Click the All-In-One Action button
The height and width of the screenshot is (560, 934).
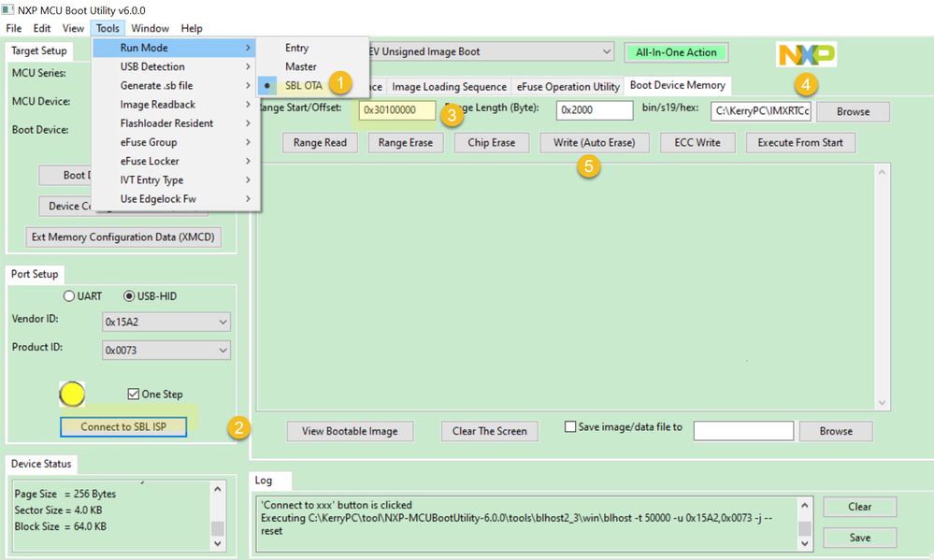click(x=676, y=52)
